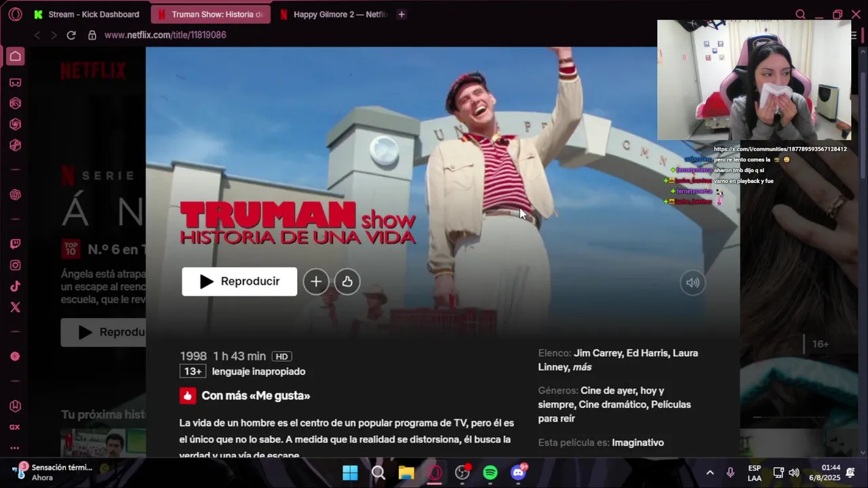Open Cine de ayer, hoy y siempre link
This screenshot has width=868, height=488.
(601, 397)
